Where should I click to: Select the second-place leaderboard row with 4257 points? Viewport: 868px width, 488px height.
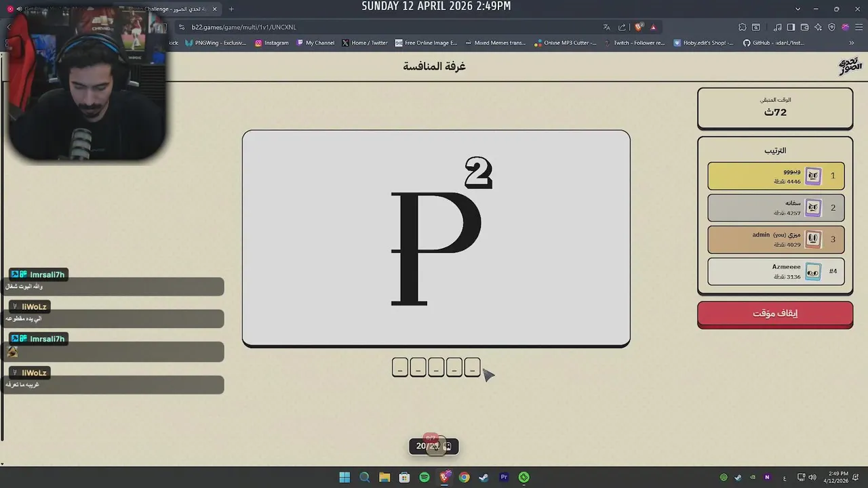coord(776,208)
